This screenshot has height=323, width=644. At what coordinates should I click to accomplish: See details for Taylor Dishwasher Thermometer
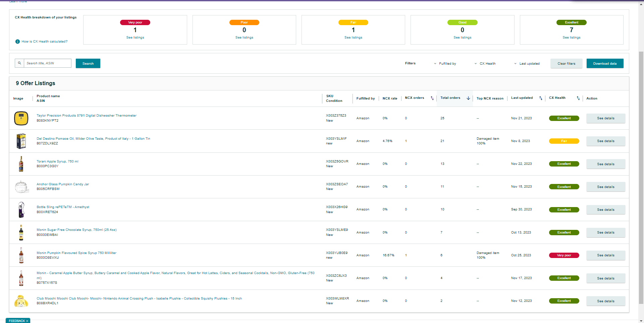click(605, 118)
